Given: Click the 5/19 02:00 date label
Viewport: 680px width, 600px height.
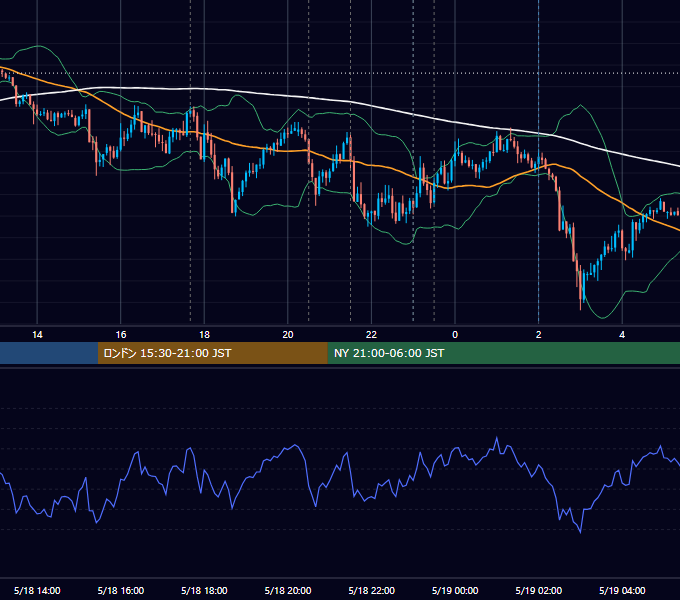Looking at the screenshot, I should (x=539, y=590).
